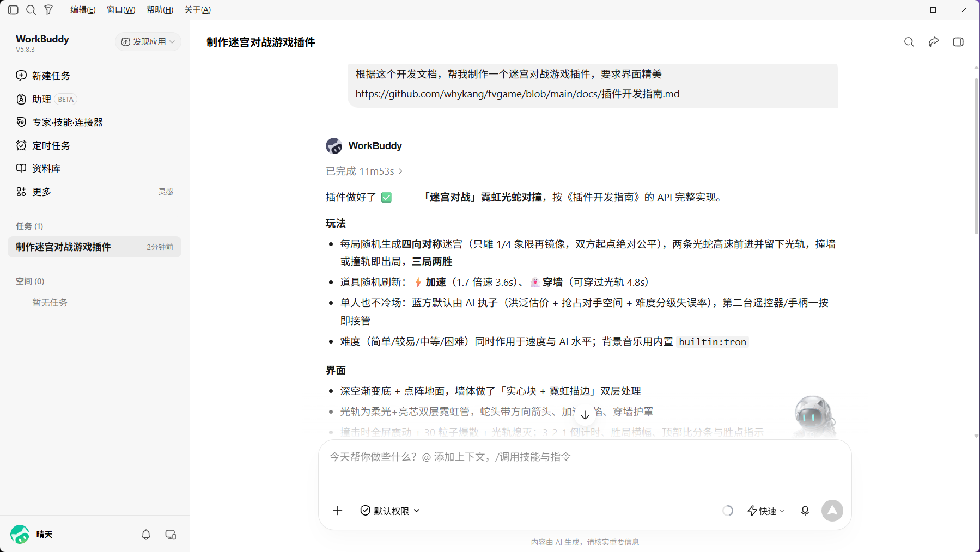This screenshot has height=552, width=980.
Task: Toggle the right side panel icon
Action: point(958,42)
